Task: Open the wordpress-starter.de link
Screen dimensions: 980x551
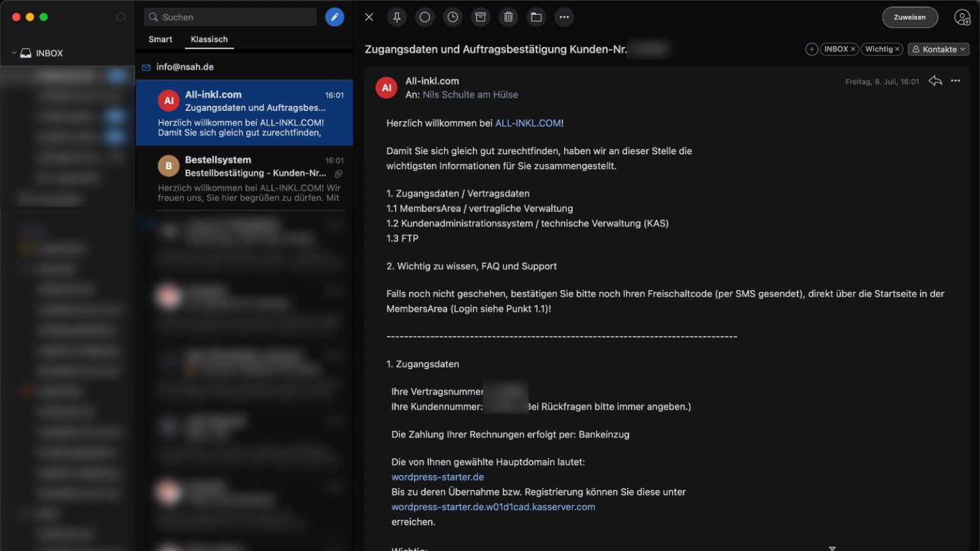Action: point(437,476)
